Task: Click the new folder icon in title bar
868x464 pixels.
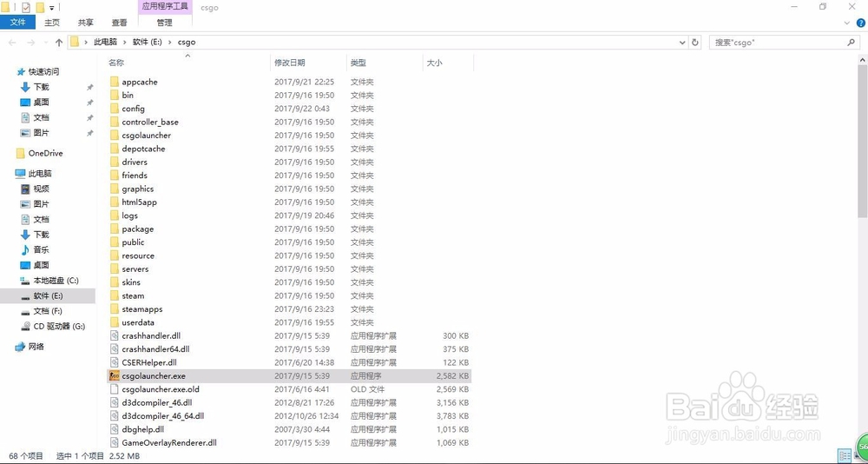Action: coord(40,7)
